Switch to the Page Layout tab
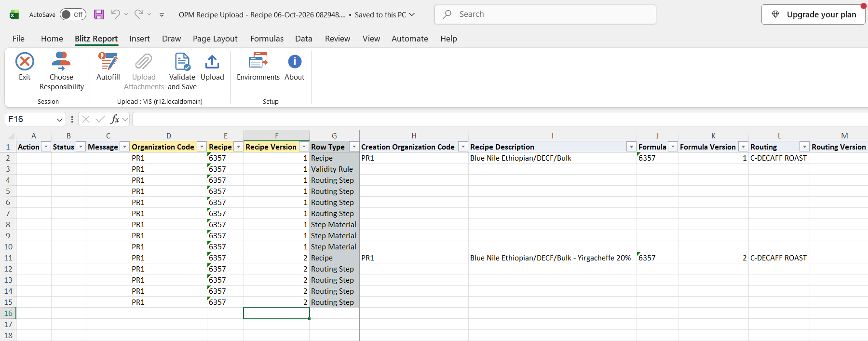Image resolution: width=868 pixels, height=341 pixels. tap(215, 39)
